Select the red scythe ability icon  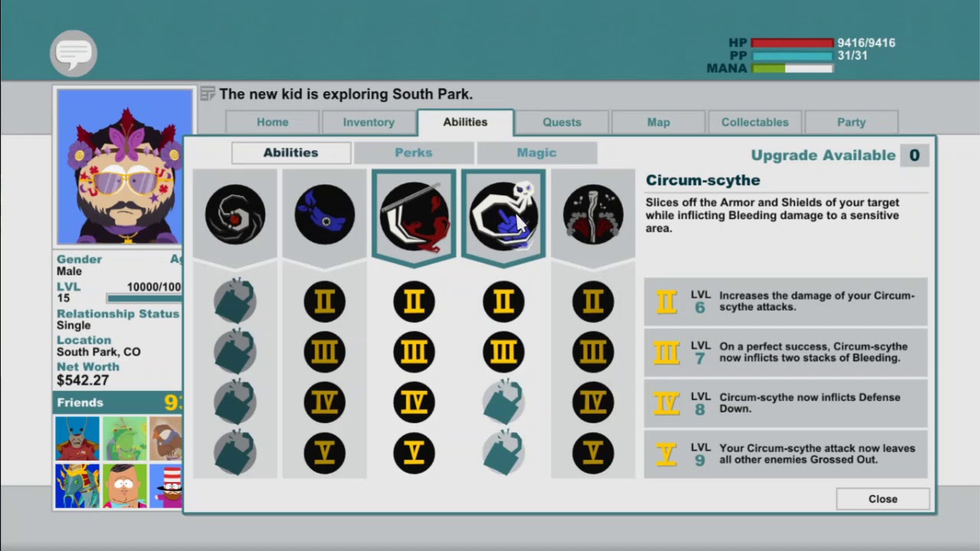coord(414,217)
